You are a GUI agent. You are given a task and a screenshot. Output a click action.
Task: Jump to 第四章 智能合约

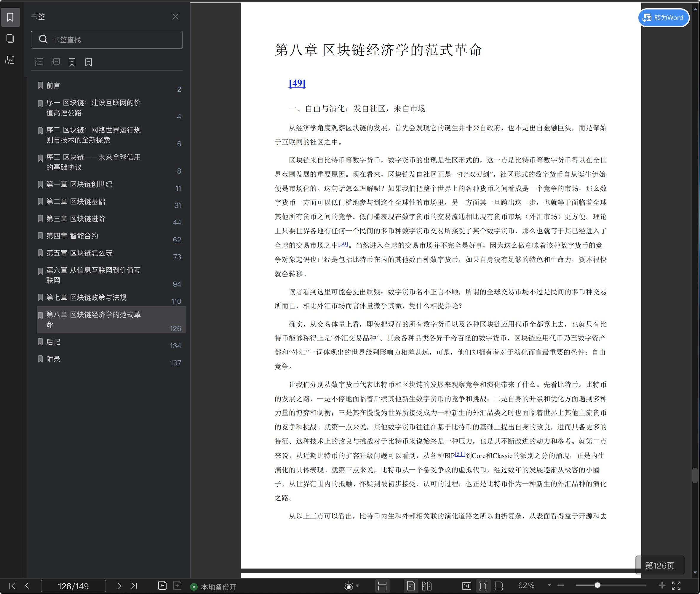pyautogui.click(x=111, y=236)
